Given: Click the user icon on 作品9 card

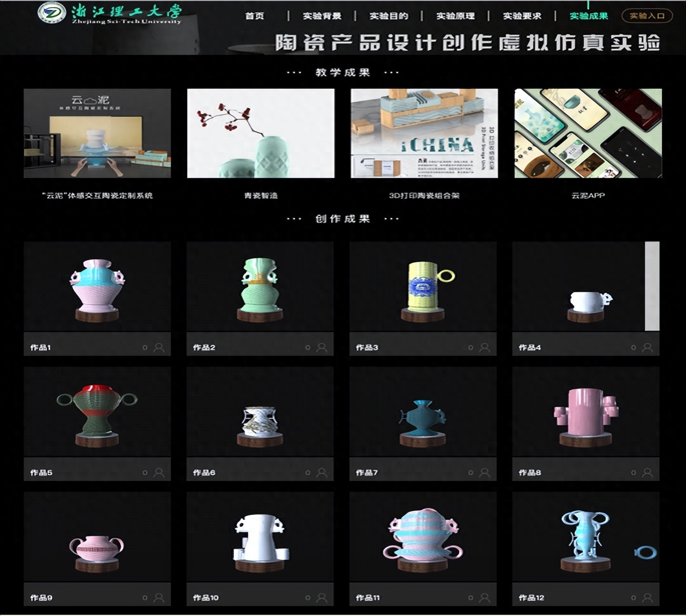Looking at the screenshot, I should tap(159, 598).
